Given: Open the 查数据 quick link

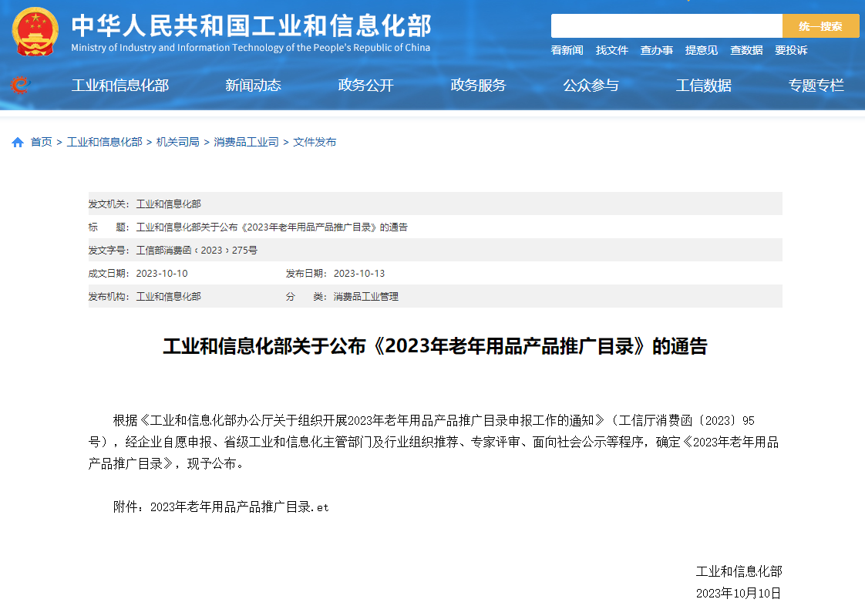Looking at the screenshot, I should click(x=746, y=50).
